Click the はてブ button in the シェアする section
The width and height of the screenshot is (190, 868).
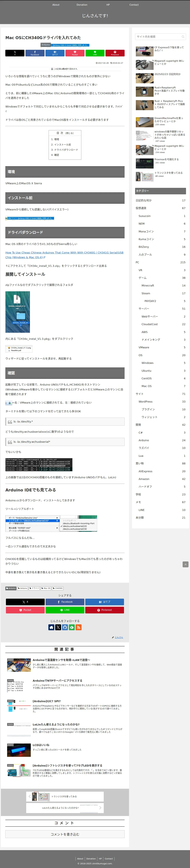pos(105,602)
